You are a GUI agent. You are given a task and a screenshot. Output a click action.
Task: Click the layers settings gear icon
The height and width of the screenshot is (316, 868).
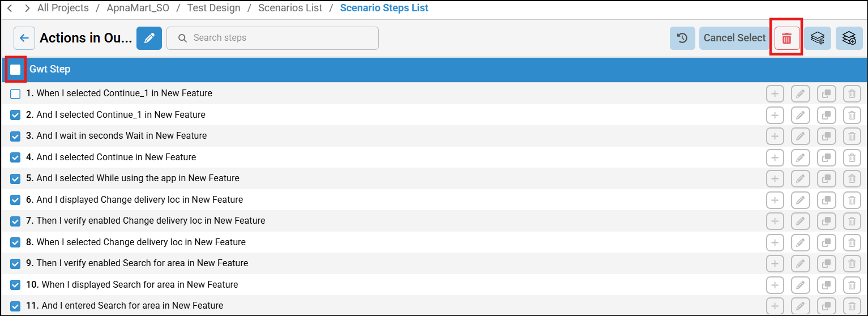click(817, 38)
